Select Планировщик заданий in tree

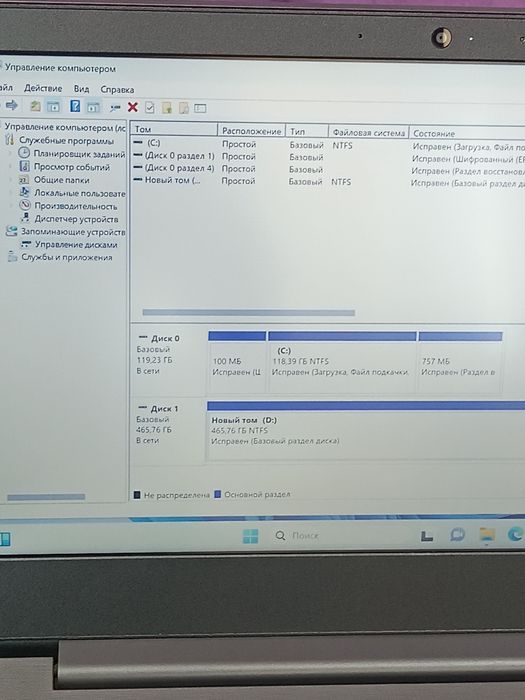pos(79,154)
